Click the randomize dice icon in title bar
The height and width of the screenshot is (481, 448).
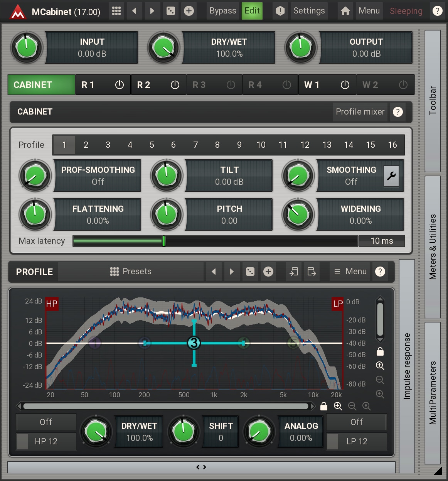coord(170,11)
